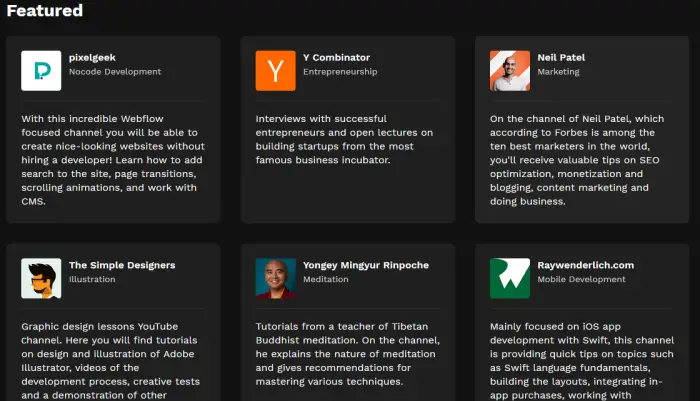
Task: Open the pixelgeek channel title
Action: point(92,58)
